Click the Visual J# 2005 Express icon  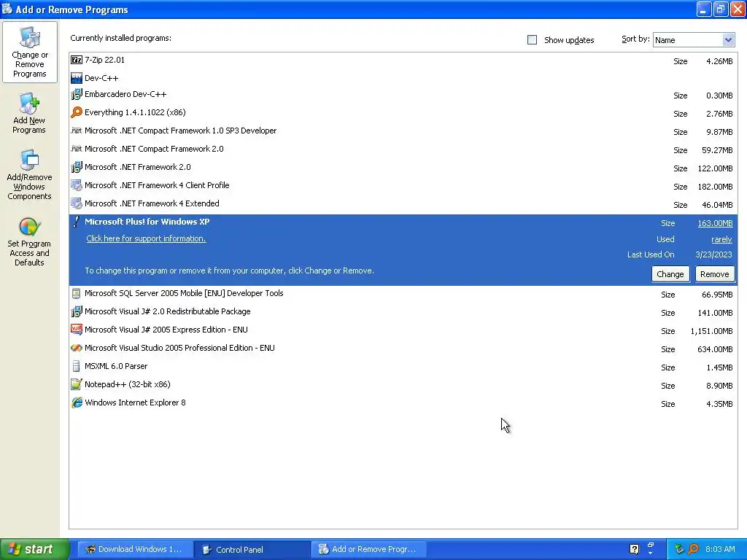(76, 330)
